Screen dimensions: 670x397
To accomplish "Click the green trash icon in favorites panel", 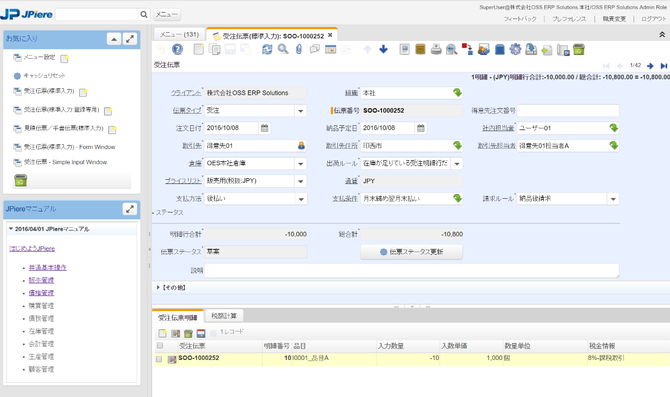I will coord(21,180).
